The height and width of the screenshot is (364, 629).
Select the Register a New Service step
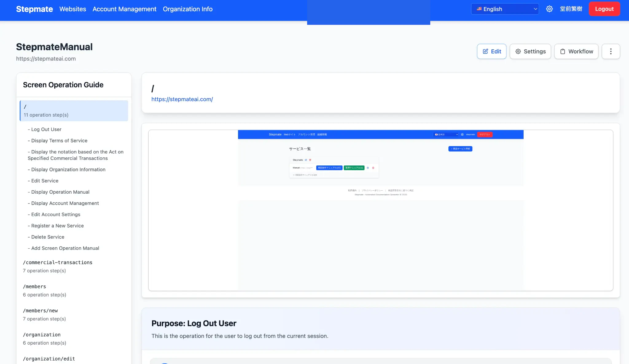coord(57,226)
